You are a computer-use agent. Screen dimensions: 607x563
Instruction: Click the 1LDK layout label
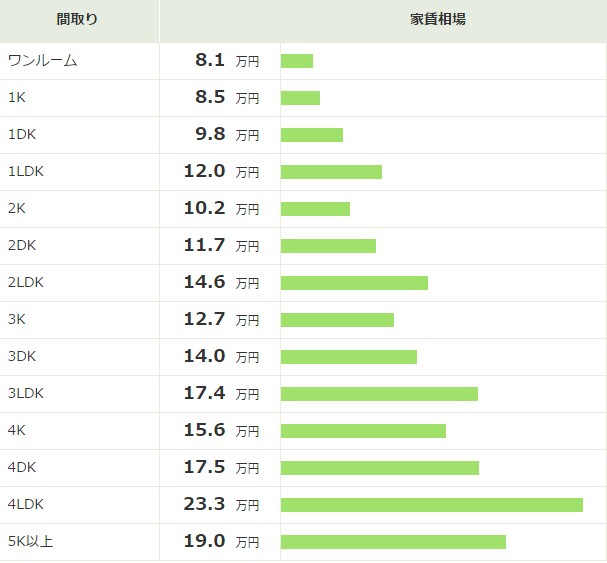pos(26,171)
